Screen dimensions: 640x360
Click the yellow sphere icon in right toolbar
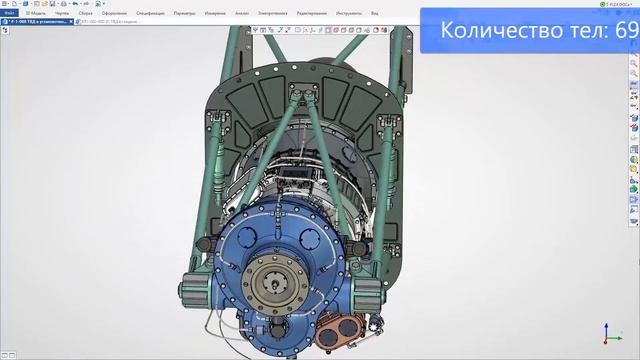coord(633,169)
